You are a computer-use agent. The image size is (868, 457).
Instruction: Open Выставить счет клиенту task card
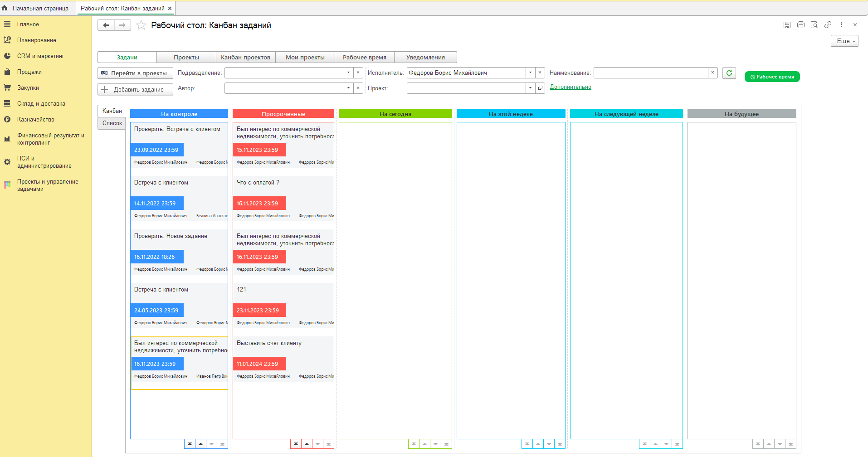point(283,359)
